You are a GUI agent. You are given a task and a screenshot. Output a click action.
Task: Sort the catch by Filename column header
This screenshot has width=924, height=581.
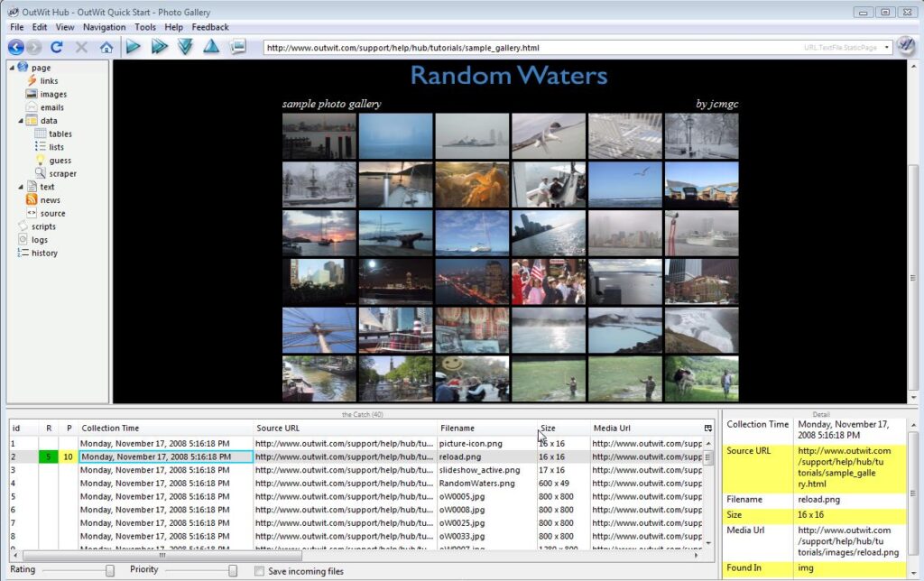click(x=458, y=428)
